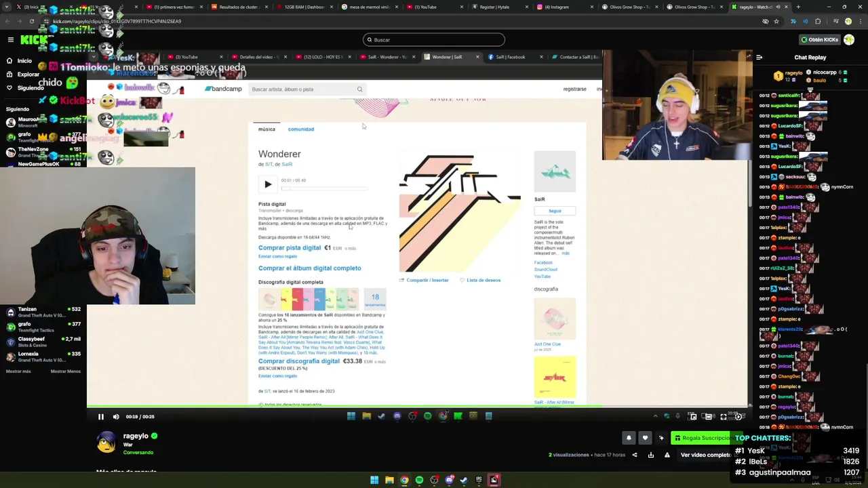Click the Kick search field

[x=434, y=39]
